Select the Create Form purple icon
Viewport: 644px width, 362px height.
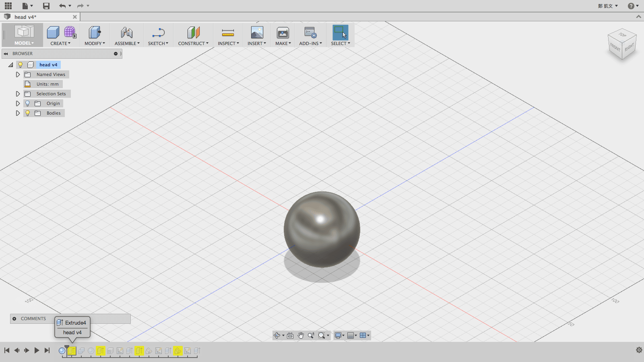(70, 32)
